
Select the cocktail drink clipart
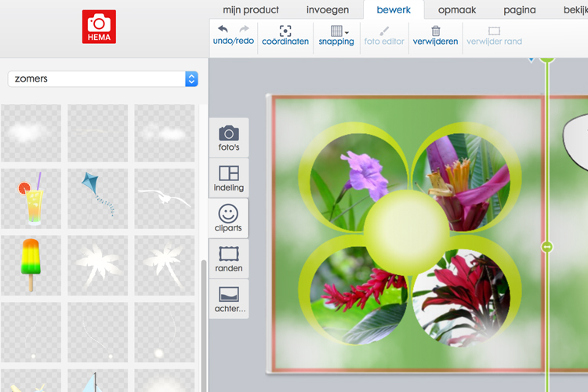pos(31,199)
